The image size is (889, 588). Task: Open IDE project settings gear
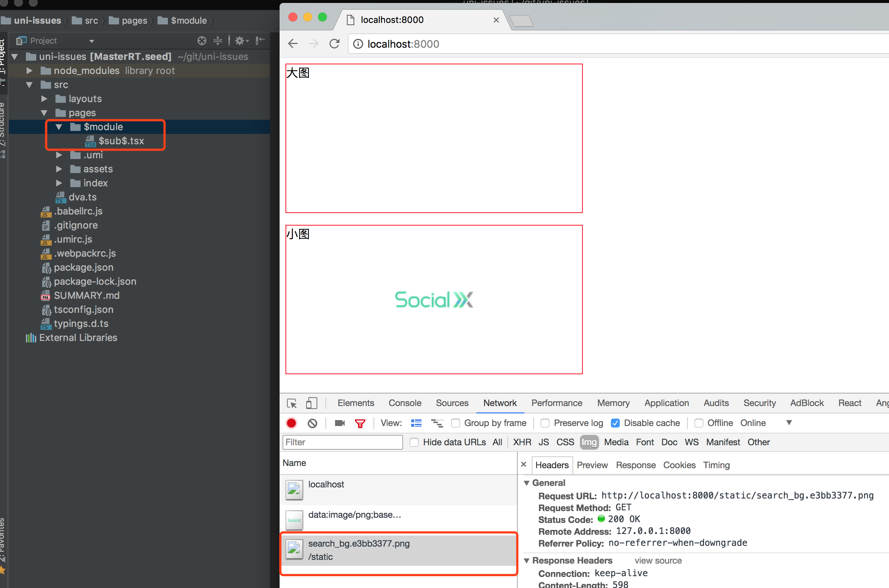(240, 41)
